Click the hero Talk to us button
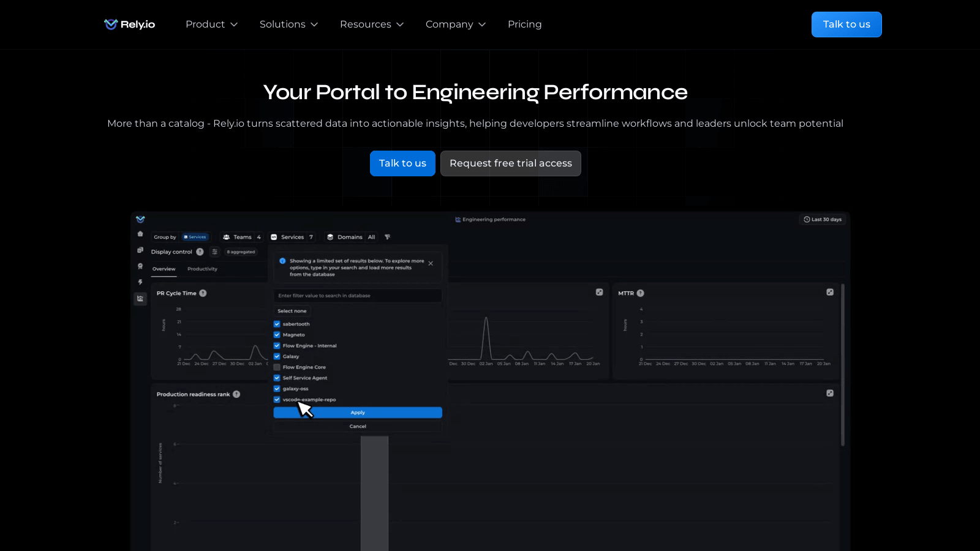Screen dimensions: 980x551 402,163
